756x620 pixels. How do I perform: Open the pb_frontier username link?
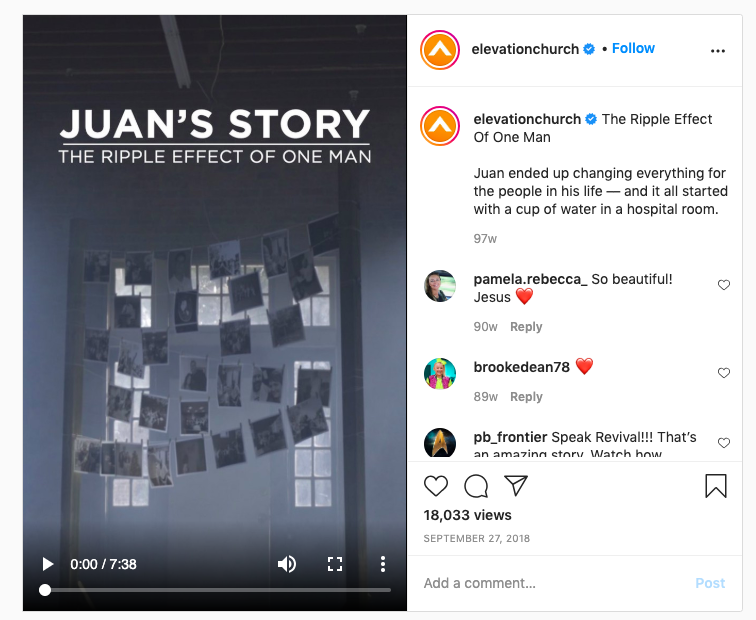pos(510,437)
